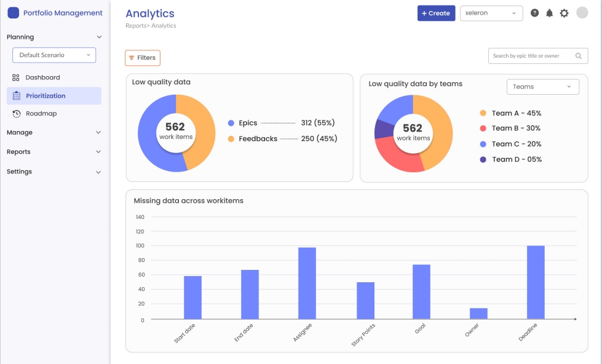Click the Create button
Viewport: 602px width, 364px height.
436,12
